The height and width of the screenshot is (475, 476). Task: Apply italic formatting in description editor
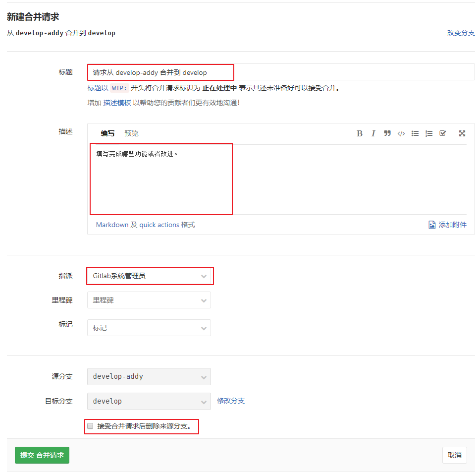coord(373,133)
